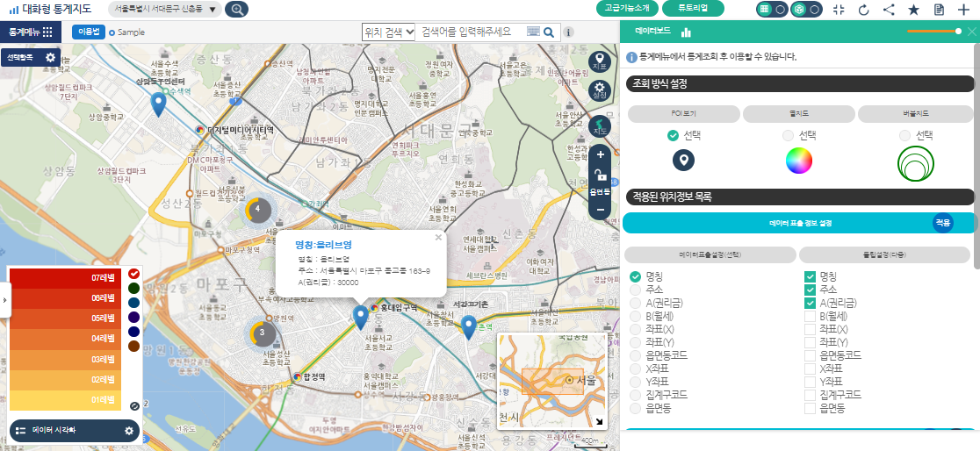The image size is (980, 451).
Task: Select the 열지도 radio option
Action: [788, 136]
